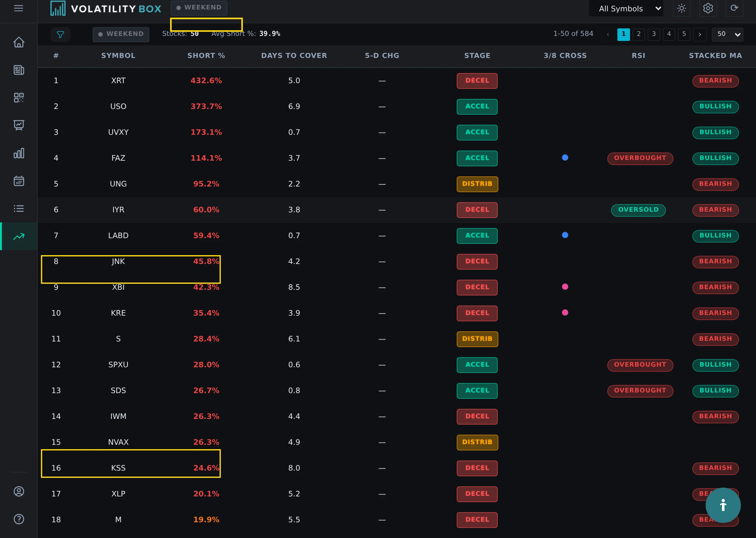Click the ACCEL stage badge for USO
Viewport: 756px width, 538px height.
(x=478, y=106)
